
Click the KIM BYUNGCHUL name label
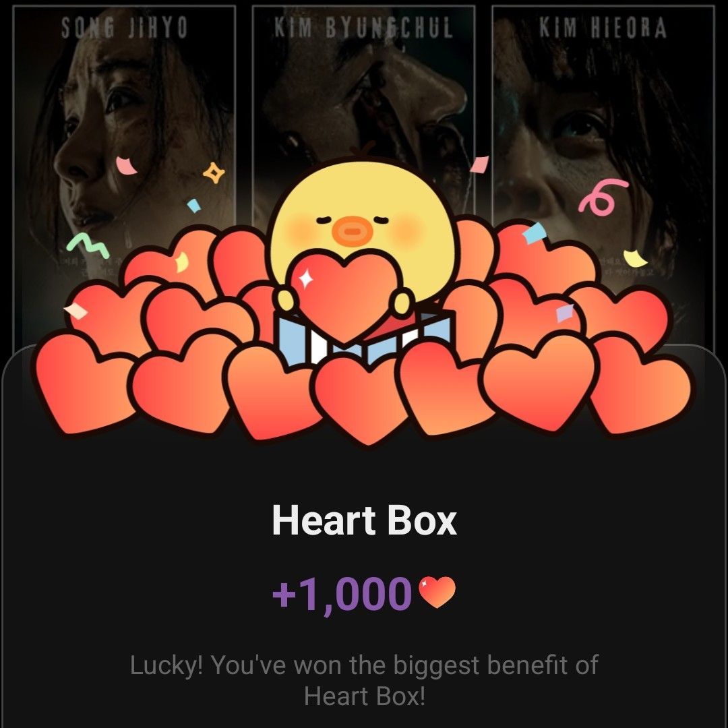point(363,29)
